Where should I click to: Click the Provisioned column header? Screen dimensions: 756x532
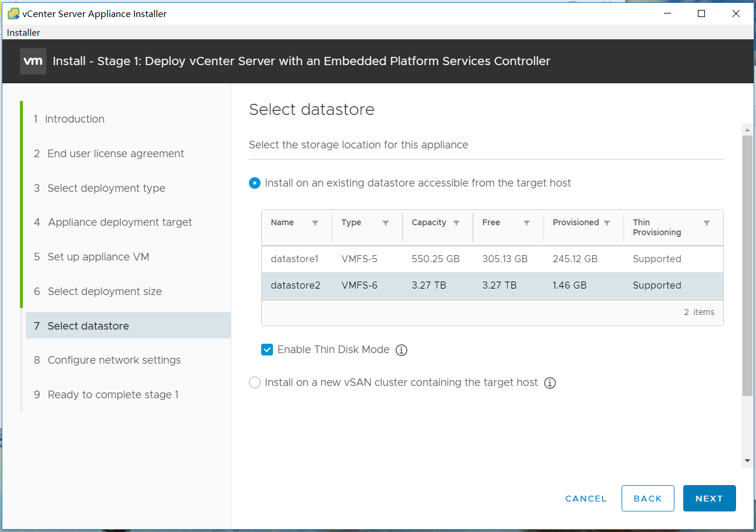click(x=576, y=222)
